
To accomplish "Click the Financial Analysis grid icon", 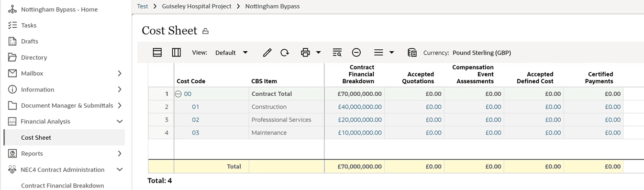I will click(x=12, y=122).
